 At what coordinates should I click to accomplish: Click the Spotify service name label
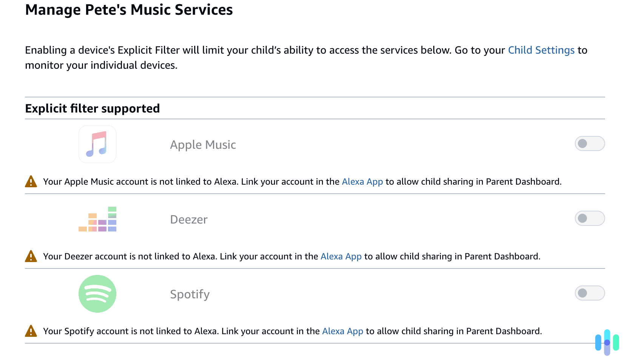click(x=189, y=294)
